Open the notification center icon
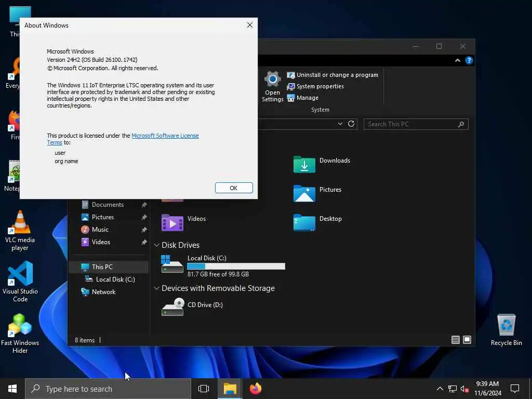This screenshot has width=532, height=399. click(515, 389)
